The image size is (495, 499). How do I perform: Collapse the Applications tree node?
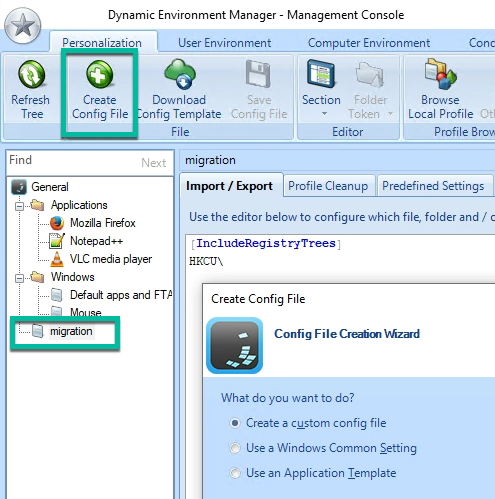click(19, 206)
